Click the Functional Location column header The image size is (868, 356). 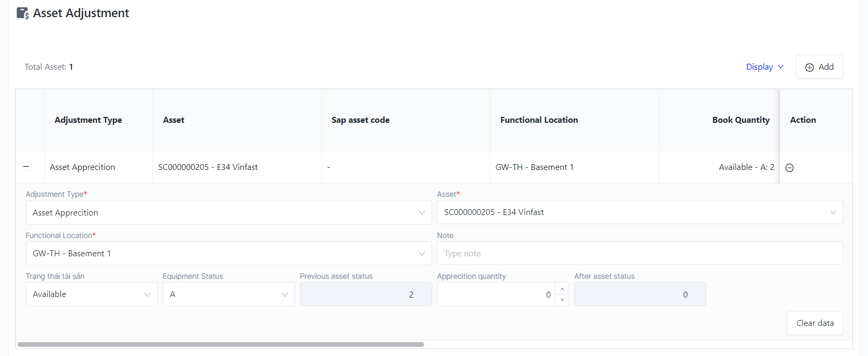coord(539,120)
